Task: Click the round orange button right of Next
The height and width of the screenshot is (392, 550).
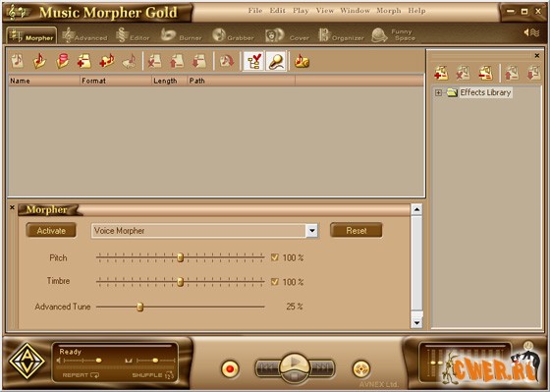Action: point(361,368)
